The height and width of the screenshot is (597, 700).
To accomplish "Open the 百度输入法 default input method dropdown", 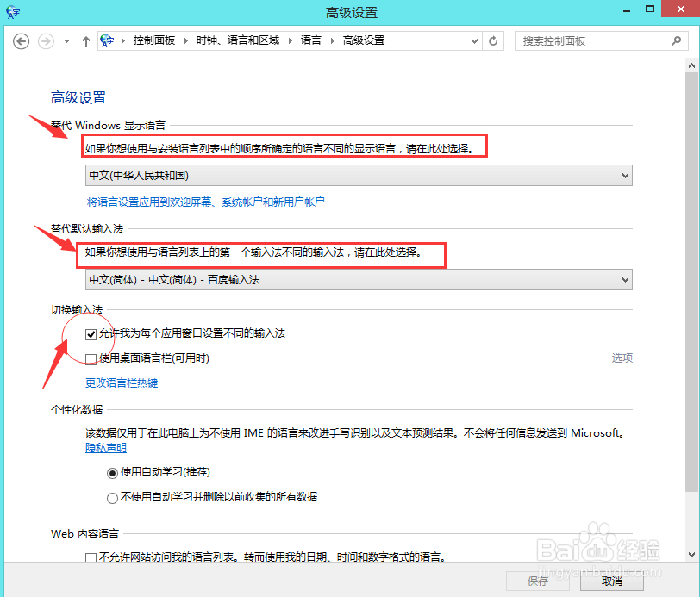I will click(x=623, y=279).
